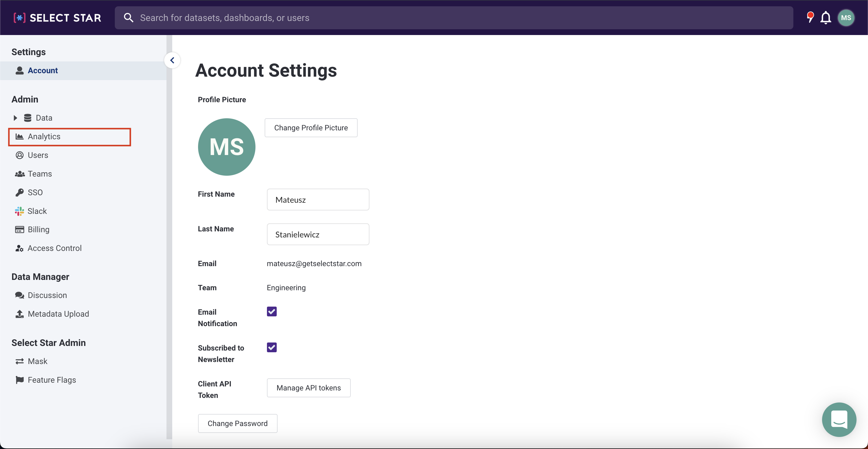This screenshot has width=868, height=449.
Task: Open the Data admin section
Action: click(x=44, y=118)
